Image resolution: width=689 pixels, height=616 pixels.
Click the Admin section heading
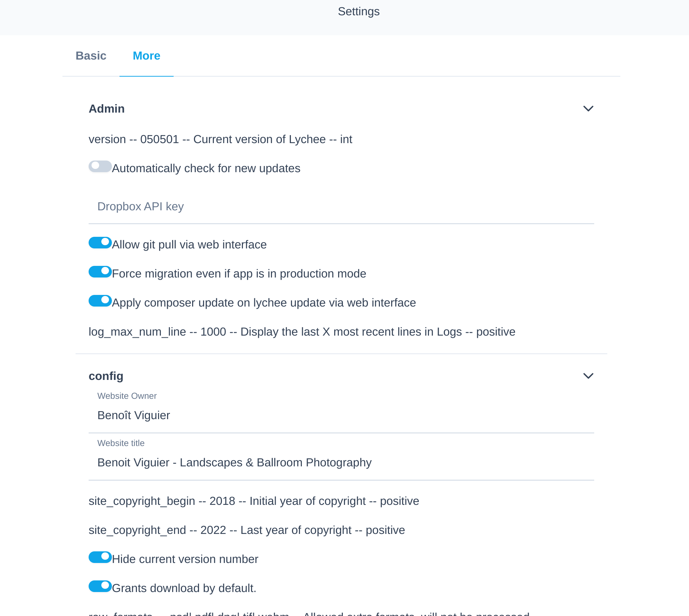pyautogui.click(x=107, y=109)
